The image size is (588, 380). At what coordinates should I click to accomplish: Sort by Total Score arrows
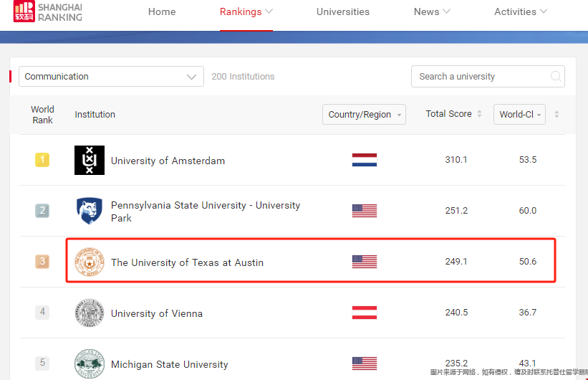click(479, 114)
